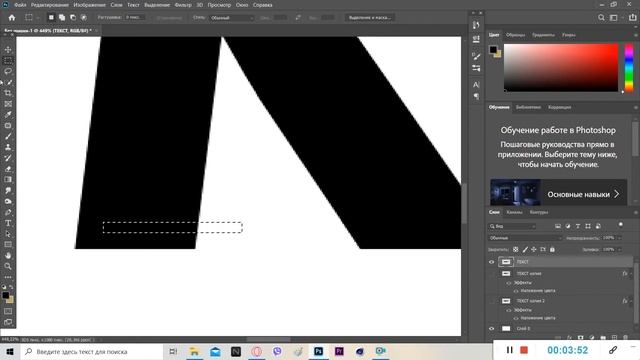Create new layer icon
Viewport: 640px width, 360px height.
(x=614, y=338)
